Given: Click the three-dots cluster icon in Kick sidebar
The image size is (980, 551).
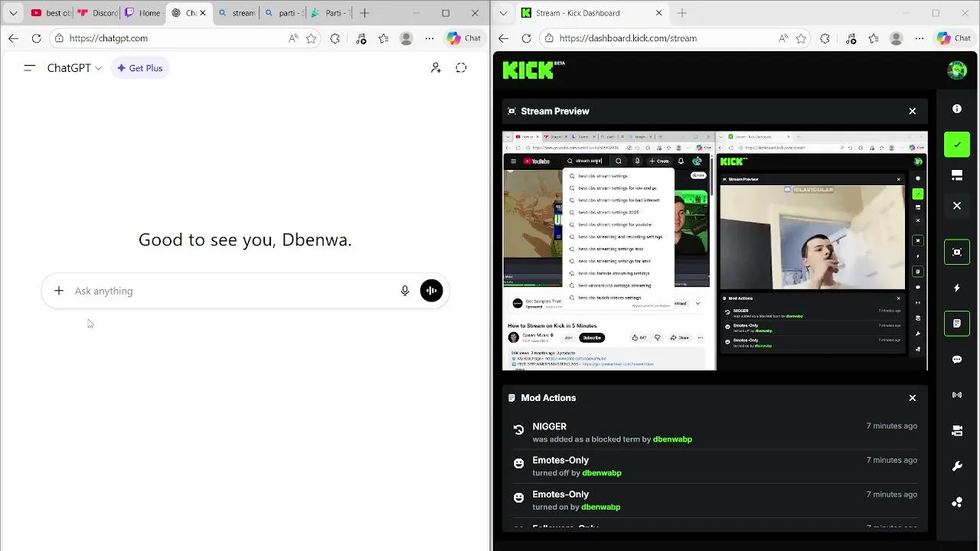Looking at the screenshot, I should [956, 502].
